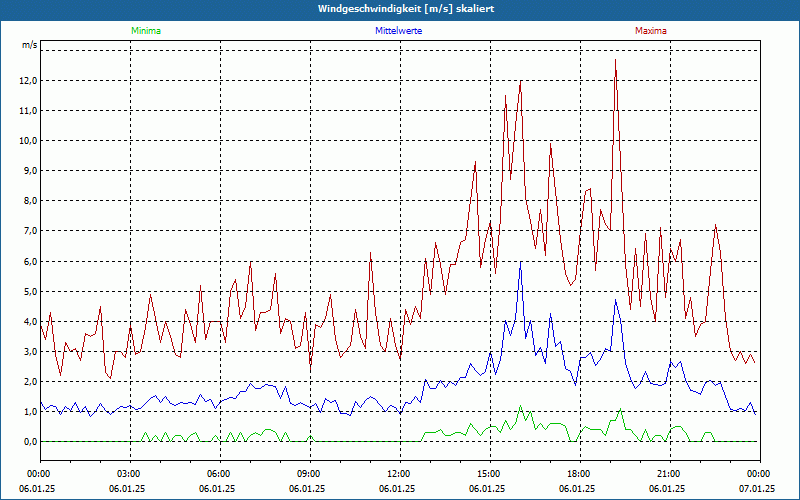The image size is (800, 500).
Task: Click the "1,0" y-axis value
Action: (x=31, y=412)
